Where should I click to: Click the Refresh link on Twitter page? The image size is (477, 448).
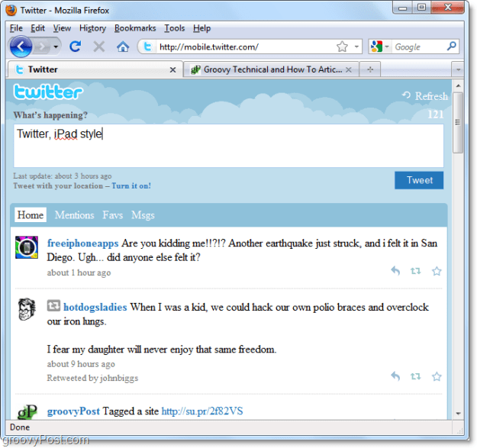(425, 96)
